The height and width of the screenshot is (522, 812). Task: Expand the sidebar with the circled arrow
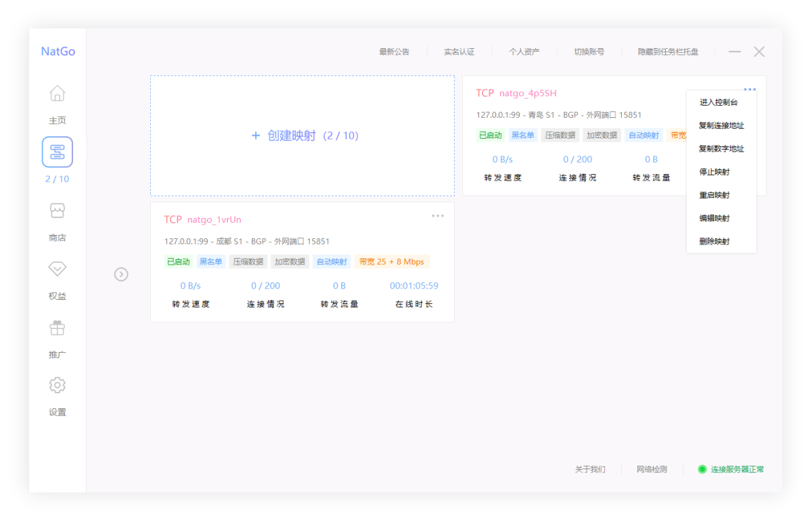121,274
